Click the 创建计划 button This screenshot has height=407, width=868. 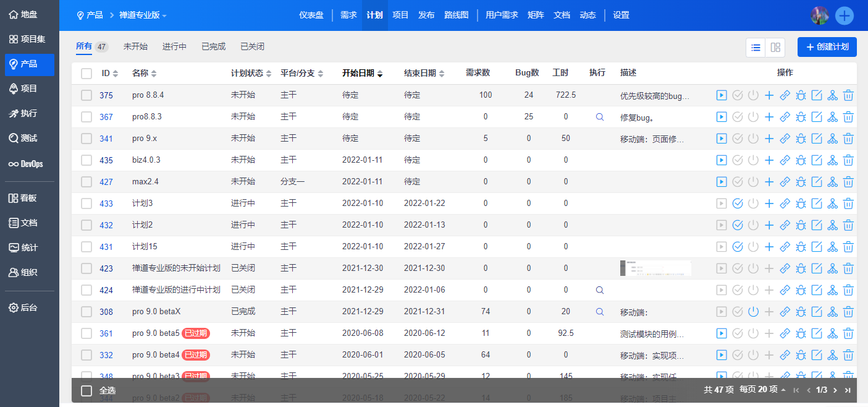827,47
